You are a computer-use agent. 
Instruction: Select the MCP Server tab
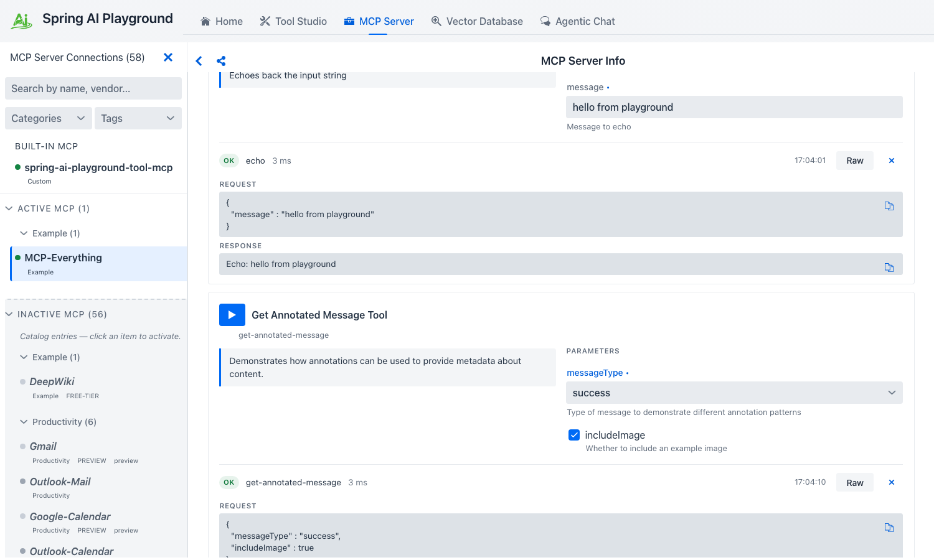[x=379, y=21]
